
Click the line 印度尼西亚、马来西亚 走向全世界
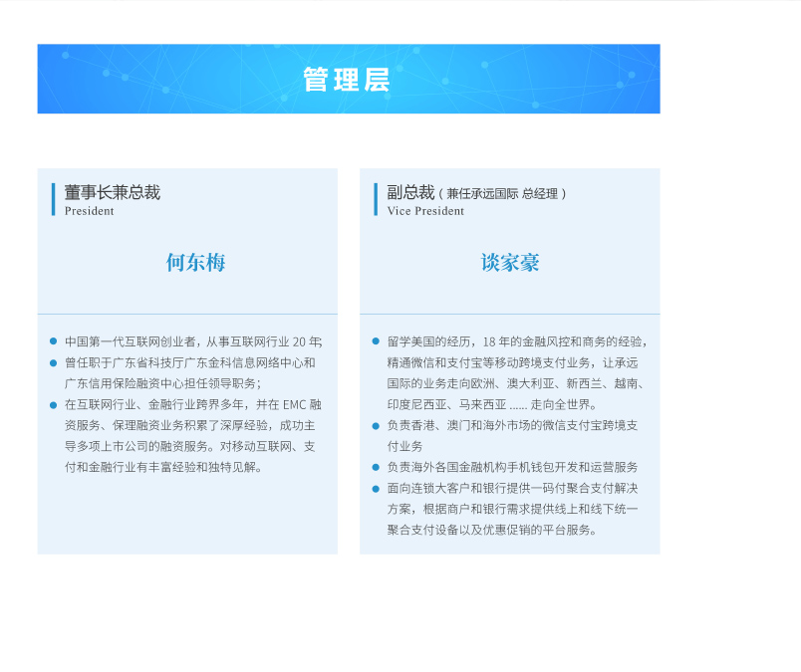tap(491, 404)
